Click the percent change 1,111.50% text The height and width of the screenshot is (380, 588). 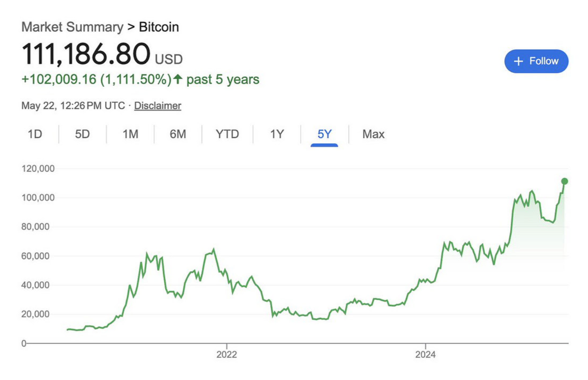(x=136, y=79)
